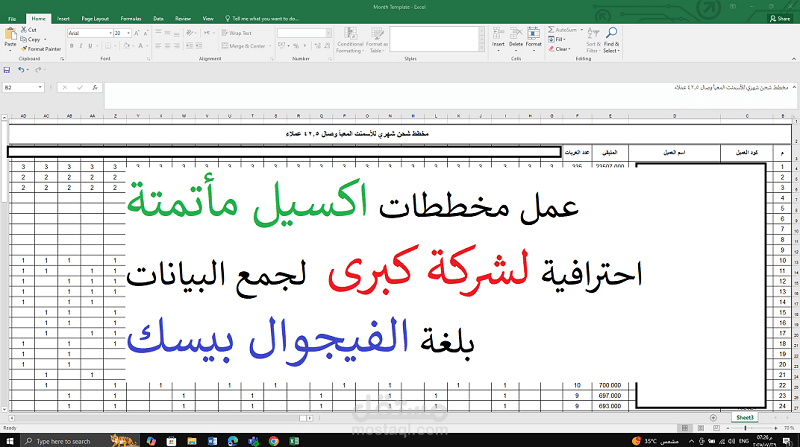Add a new sheet with plus icon
The width and height of the screenshot is (800, 447).
[x=713, y=418]
